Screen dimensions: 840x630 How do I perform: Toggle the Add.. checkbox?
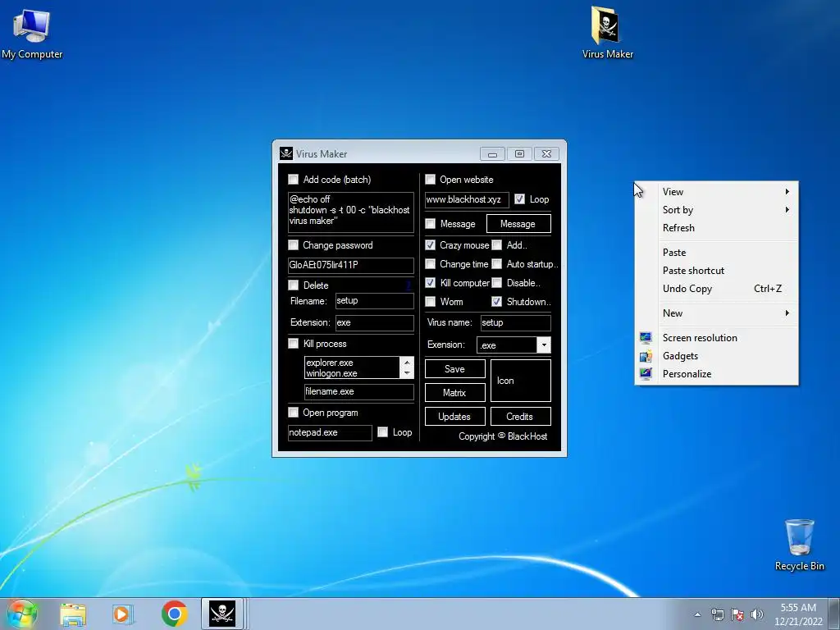(496, 244)
